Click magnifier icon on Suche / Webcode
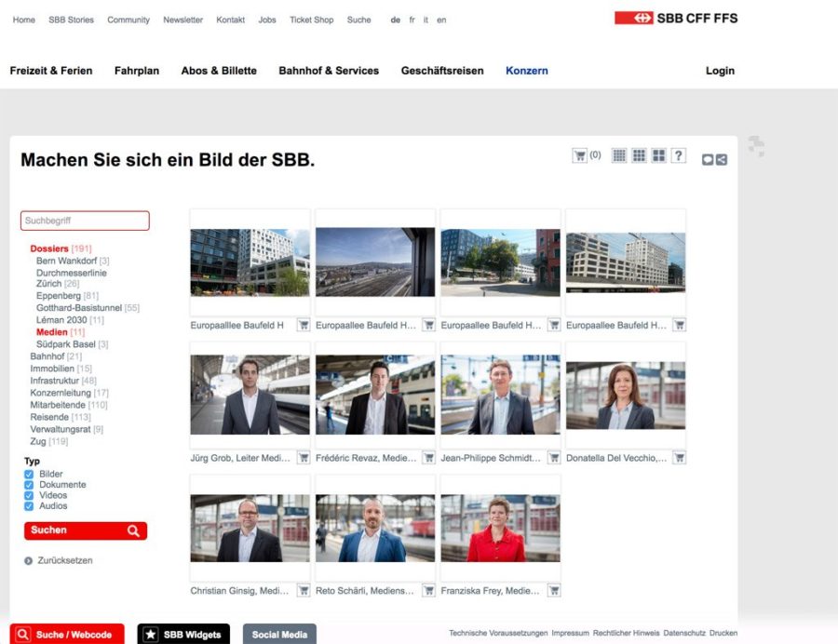This screenshot has width=838, height=644. click(x=23, y=635)
